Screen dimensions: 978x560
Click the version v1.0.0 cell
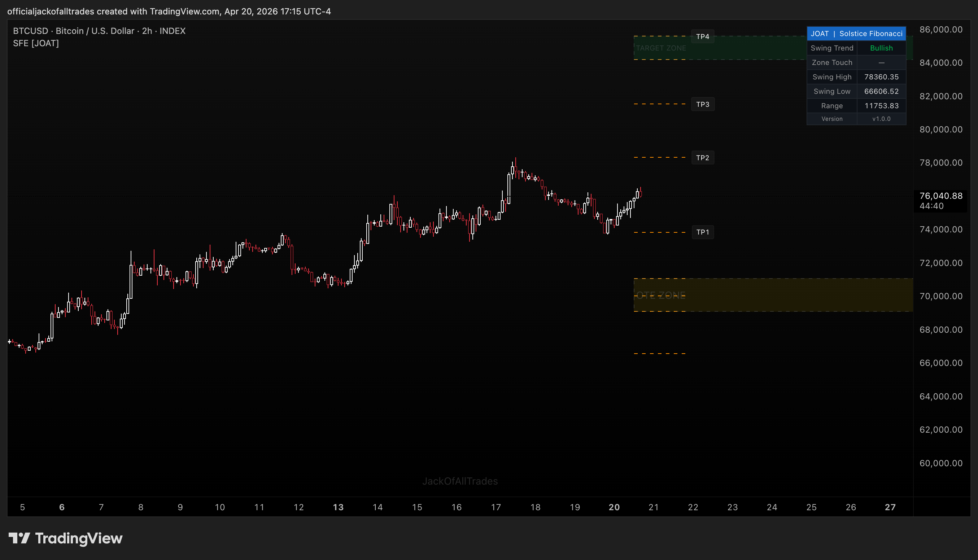(x=881, y=119)
